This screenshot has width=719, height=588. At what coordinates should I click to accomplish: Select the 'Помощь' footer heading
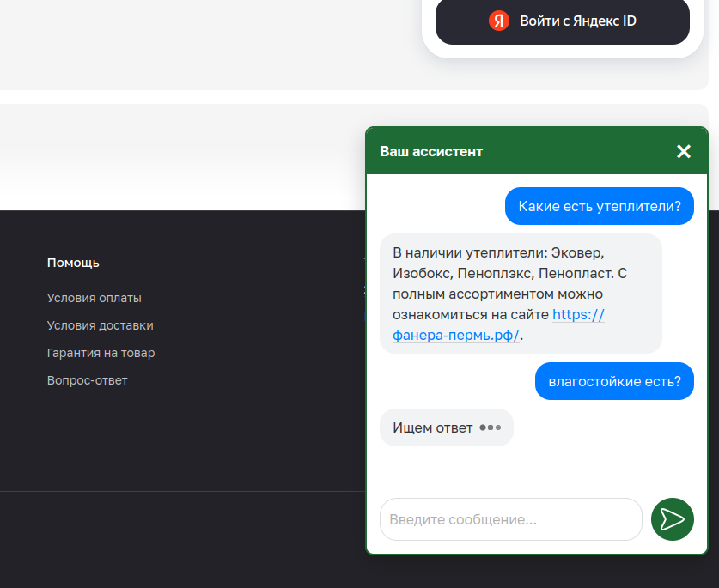pos(73,263)
